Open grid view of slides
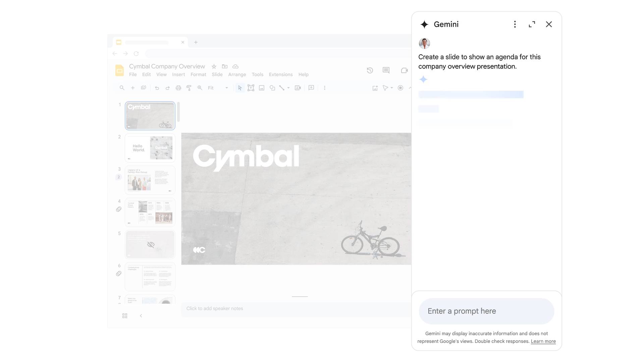This screenshot has width=644, height=362. coord(125,316)
